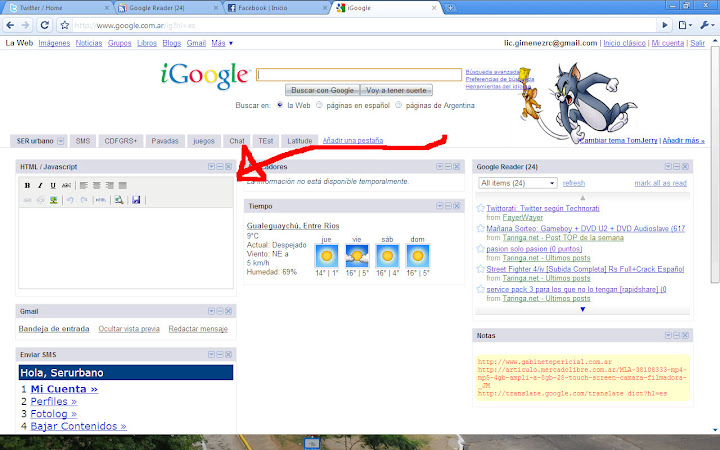Align text right in HTML editor

coord(109,186)
